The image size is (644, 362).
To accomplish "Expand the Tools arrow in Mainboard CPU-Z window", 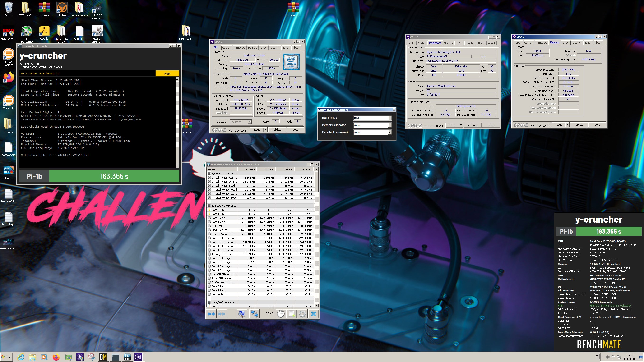I will pos(461,125).
